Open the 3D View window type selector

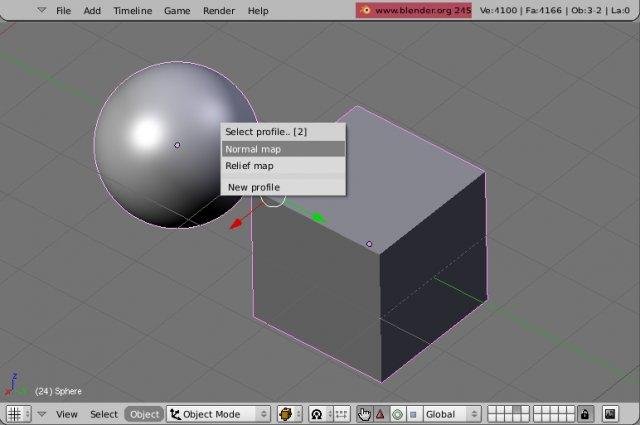18,414
